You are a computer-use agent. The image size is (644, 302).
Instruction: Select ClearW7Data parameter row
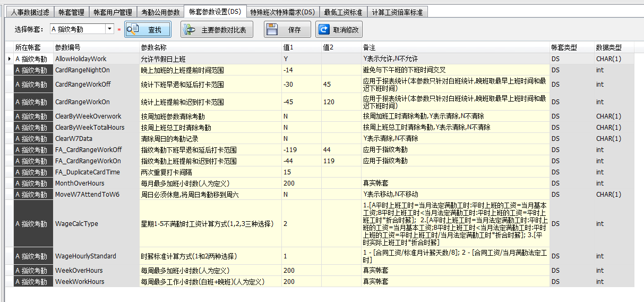96,138
